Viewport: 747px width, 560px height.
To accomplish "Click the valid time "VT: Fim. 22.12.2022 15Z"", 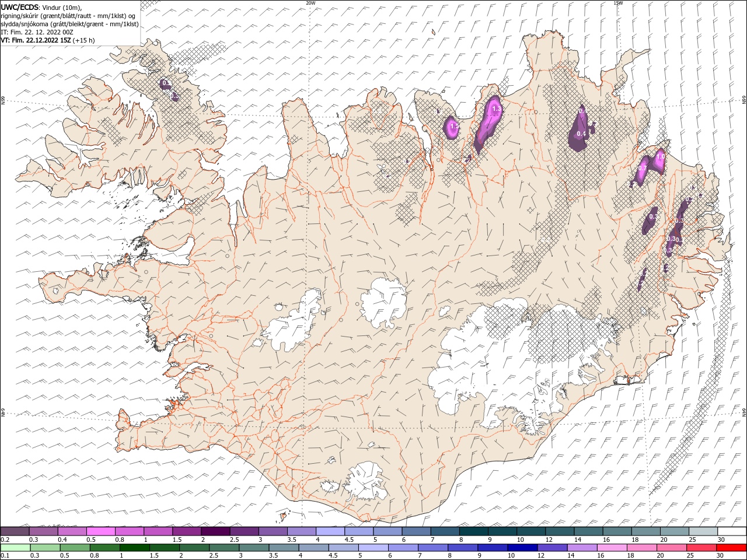I will [x=36, y=40].
